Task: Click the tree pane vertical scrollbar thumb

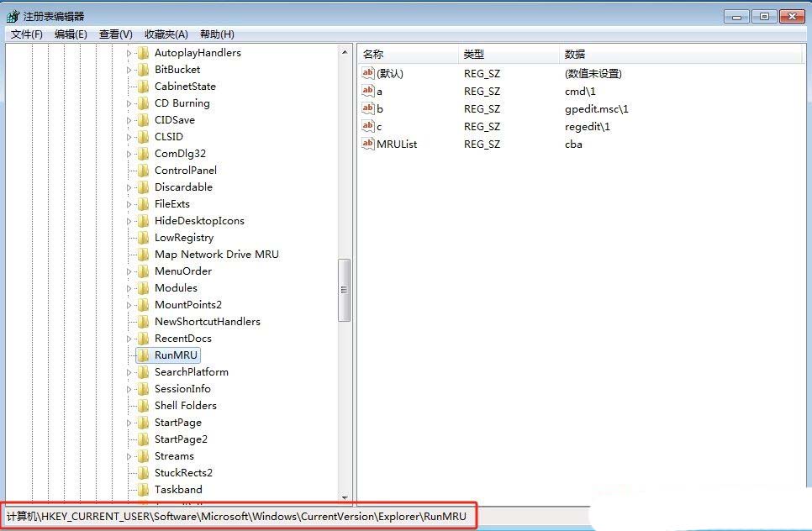Action: click(345, 290)
